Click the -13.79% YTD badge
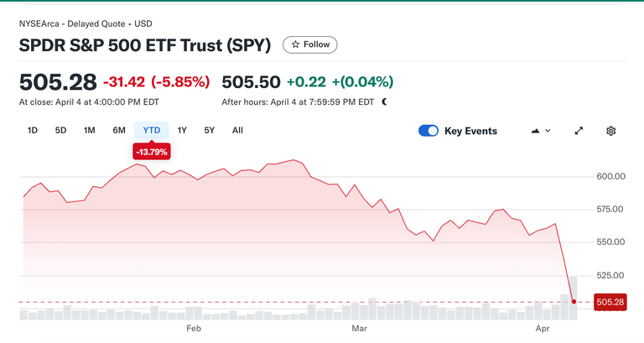Screen dimensions: 644x343 pos(152,152)
